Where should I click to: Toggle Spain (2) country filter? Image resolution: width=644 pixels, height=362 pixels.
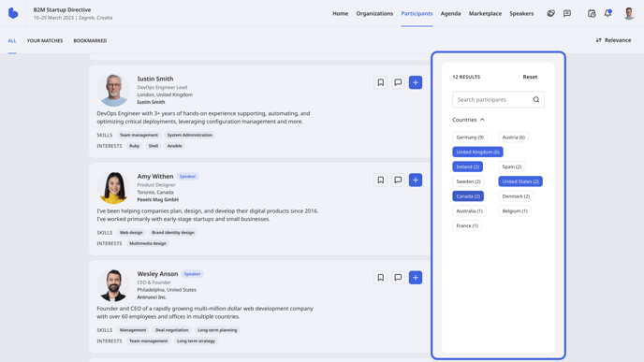tap(512, 167)
